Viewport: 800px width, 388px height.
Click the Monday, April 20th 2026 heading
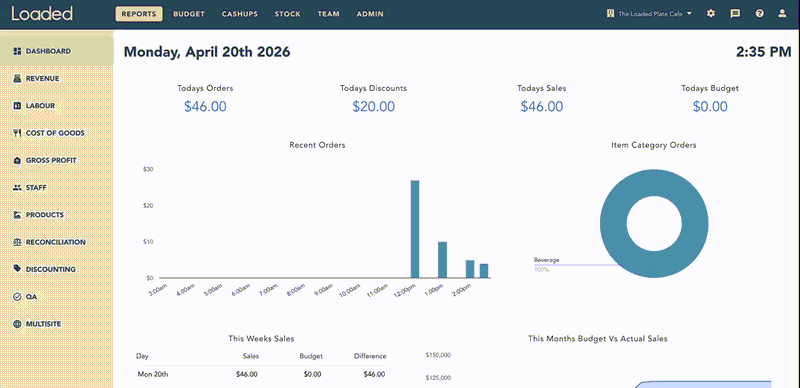click(207, 52)
